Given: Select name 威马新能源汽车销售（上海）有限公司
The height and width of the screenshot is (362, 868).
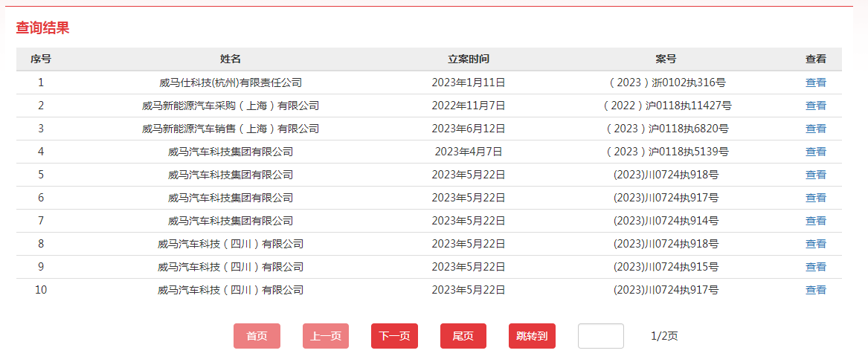Looking at the screenshot, I should click(x=231, y=129).
